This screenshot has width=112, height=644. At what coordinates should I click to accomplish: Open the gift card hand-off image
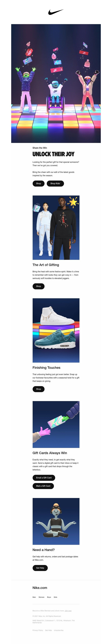(56, 424)
